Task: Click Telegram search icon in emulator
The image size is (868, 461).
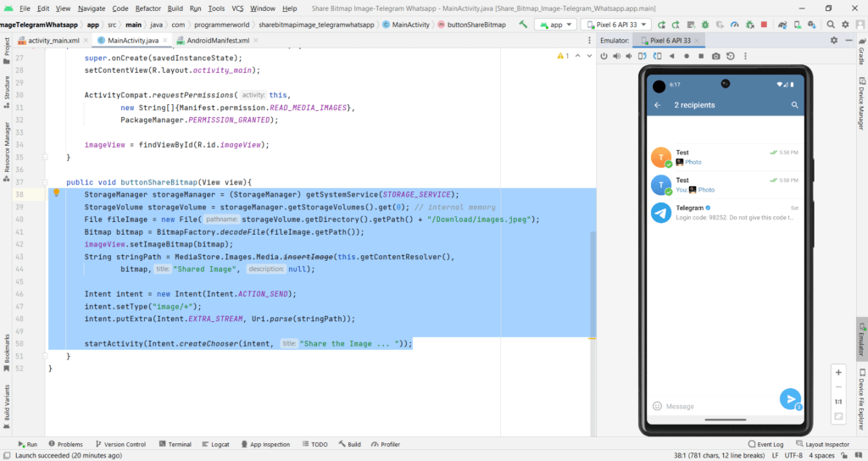Action: (x=794, y=105)
